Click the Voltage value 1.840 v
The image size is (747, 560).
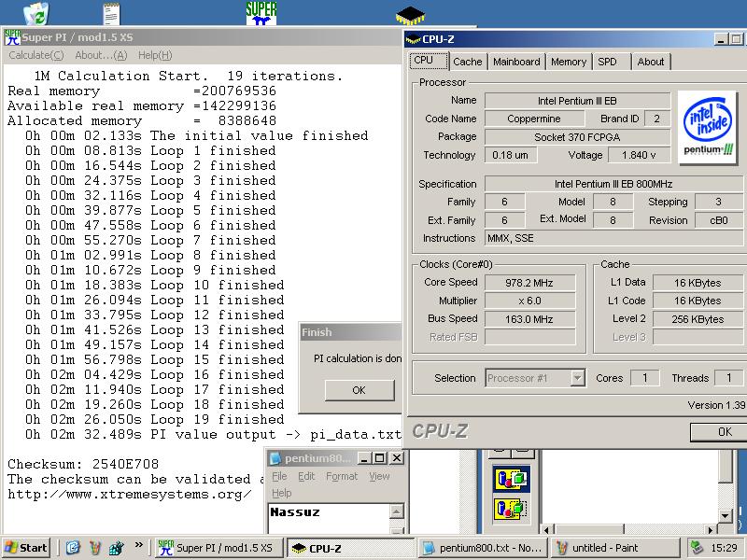[x=640, y=155]
